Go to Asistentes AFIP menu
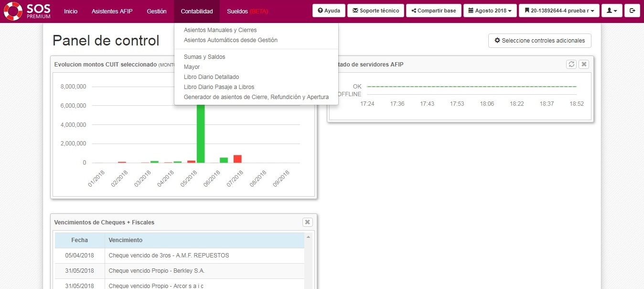The height and width of the screenshot is (289, 644). point(112,11)
